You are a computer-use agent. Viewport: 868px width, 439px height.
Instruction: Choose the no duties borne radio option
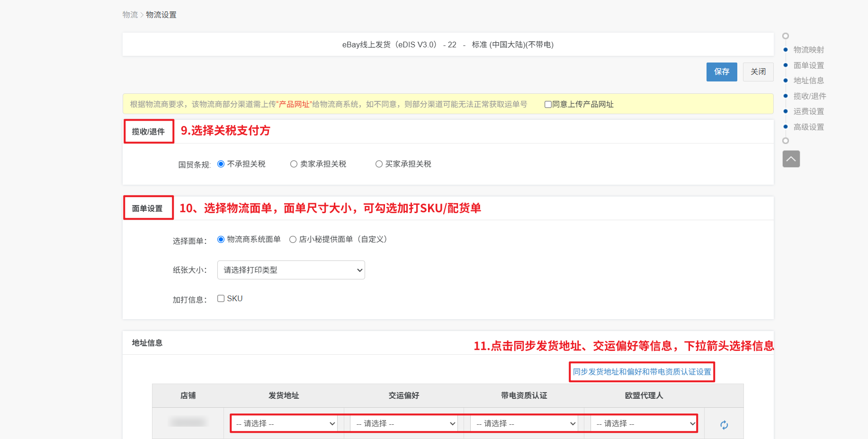[221, 164]
